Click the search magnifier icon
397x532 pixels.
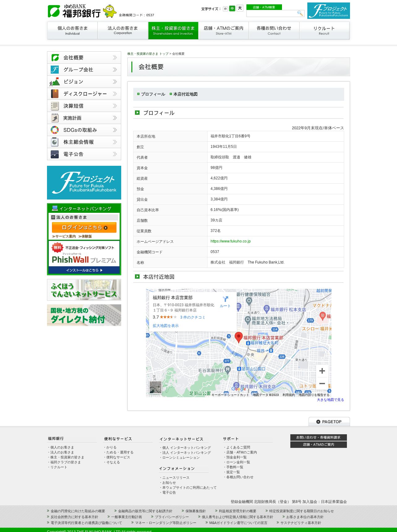300,13
